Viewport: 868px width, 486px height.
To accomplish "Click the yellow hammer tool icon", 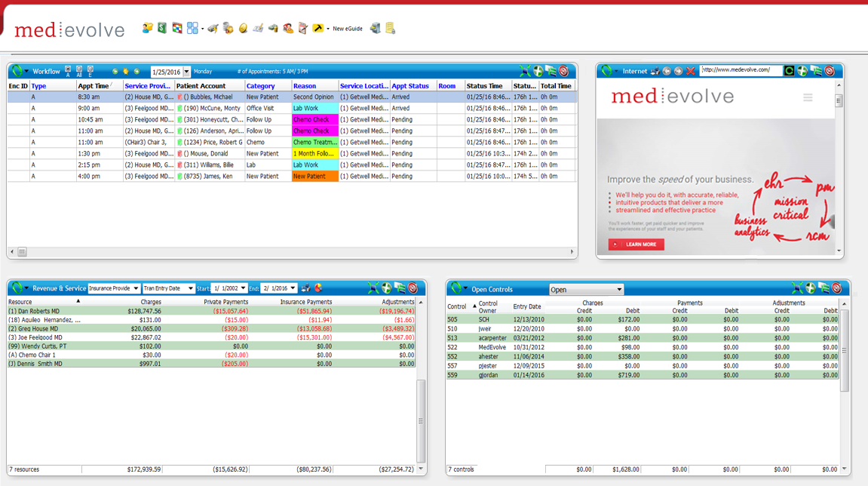I will [x=317, y=28].
